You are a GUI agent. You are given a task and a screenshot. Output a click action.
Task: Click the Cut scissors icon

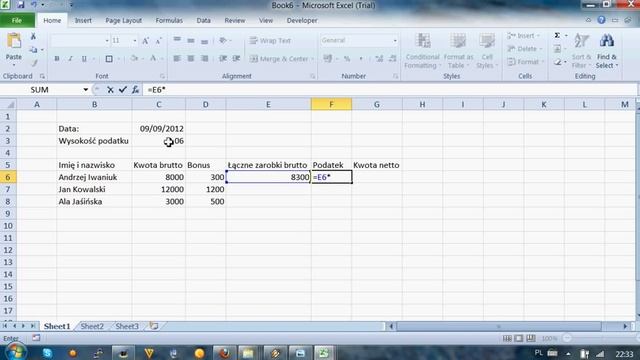tap(33, 36)
